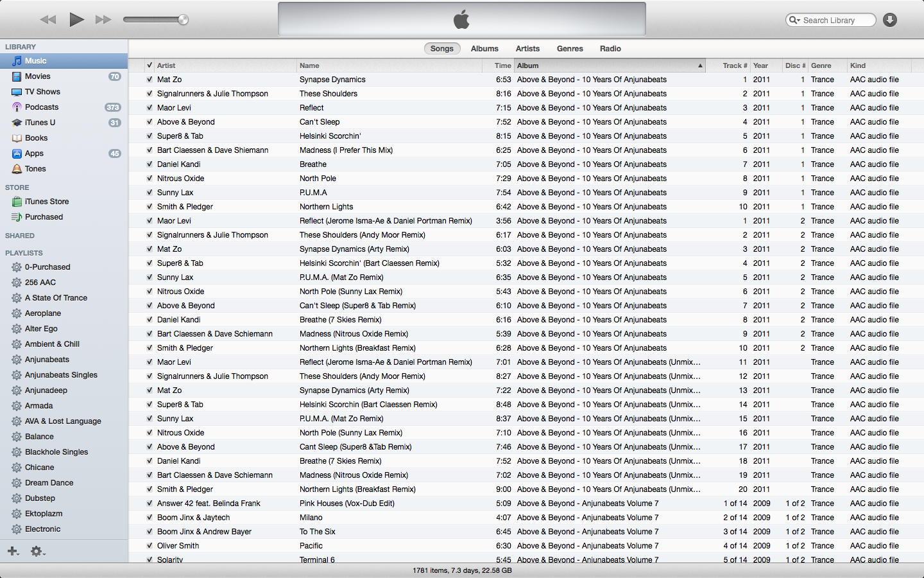Viewport: 924px width, 578px height.
Task: Click the add playlist plus button
Action: 13,551
